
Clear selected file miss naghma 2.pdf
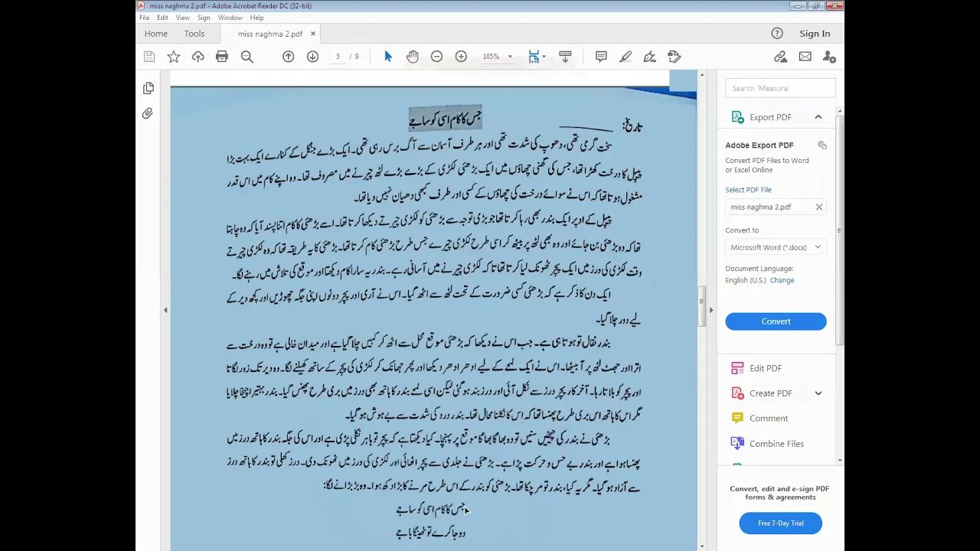818,207
